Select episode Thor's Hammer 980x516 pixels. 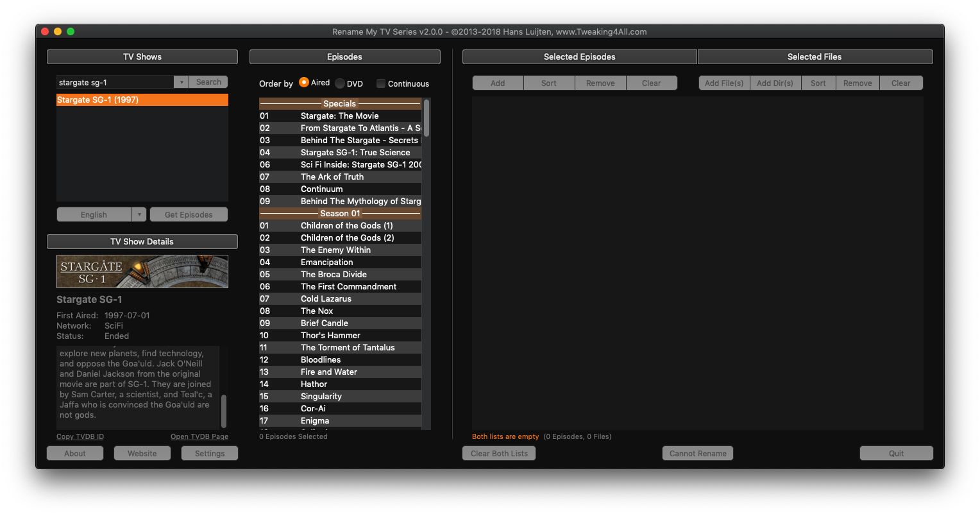(x=340, y=335)
